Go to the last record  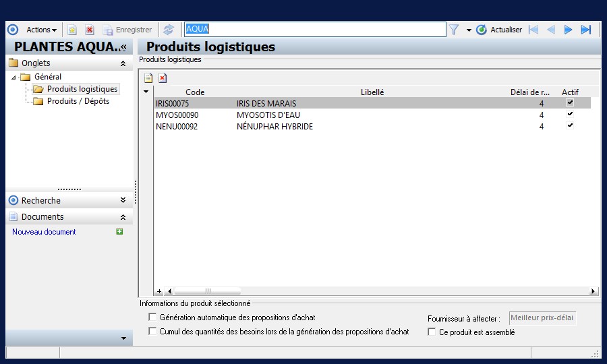[x=586, y=30]
